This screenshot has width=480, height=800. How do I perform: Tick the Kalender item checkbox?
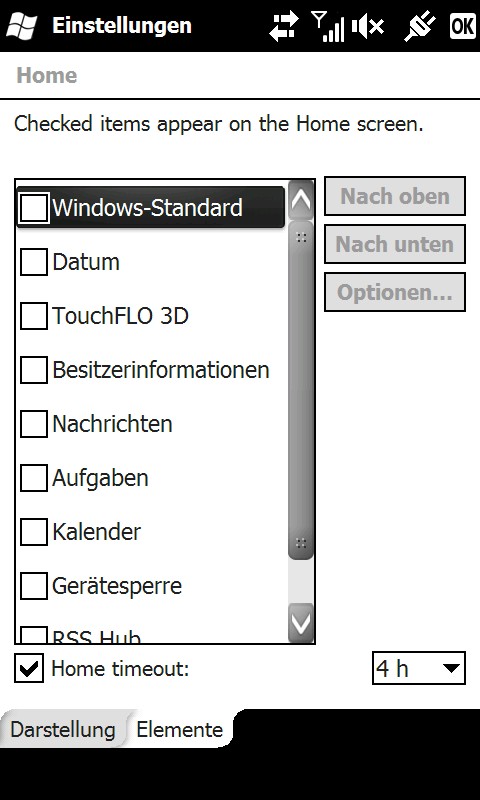tap(34, 532)
